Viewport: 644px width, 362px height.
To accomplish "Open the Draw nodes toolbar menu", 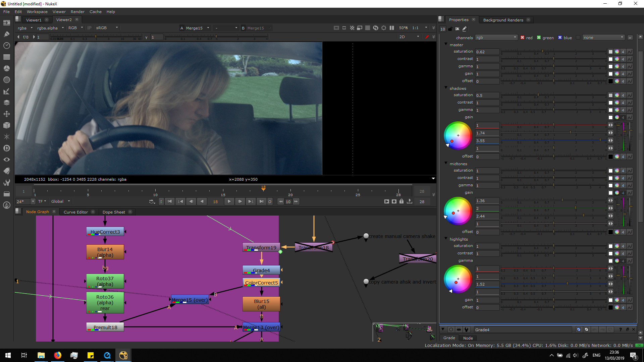I will pos(6,34).
